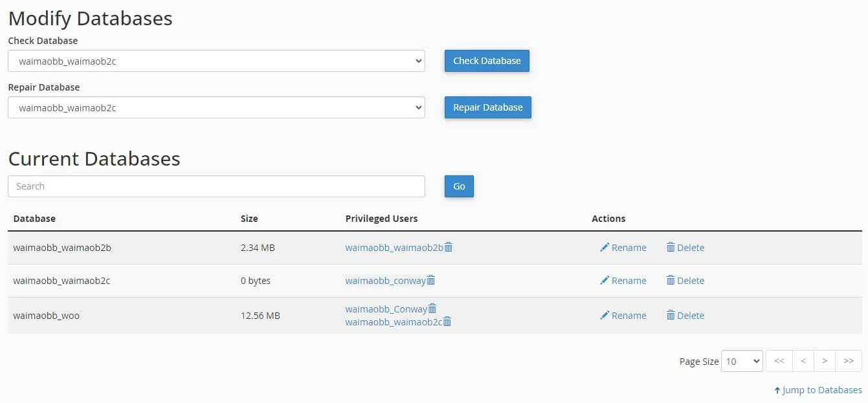Click trash icon next to waimaobb_Conway user
This screenshot has height=403, width=868.
(x=432, y=309)
